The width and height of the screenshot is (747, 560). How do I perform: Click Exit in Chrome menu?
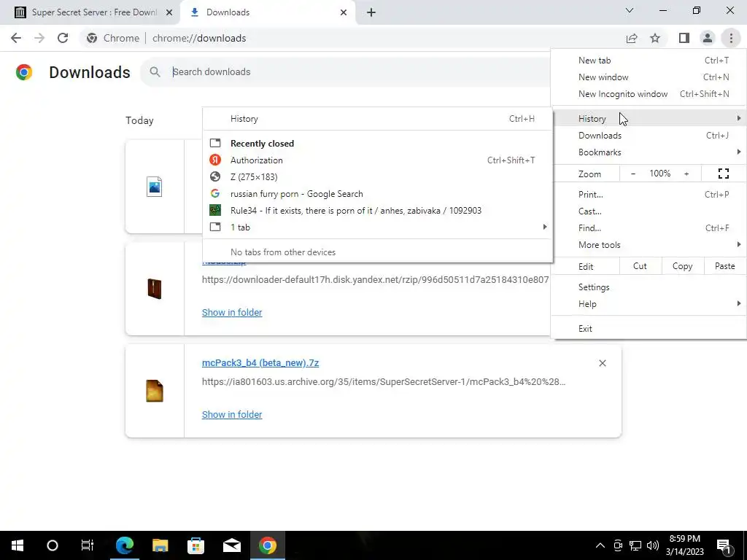pyautogui.click(x=649, y=329)
